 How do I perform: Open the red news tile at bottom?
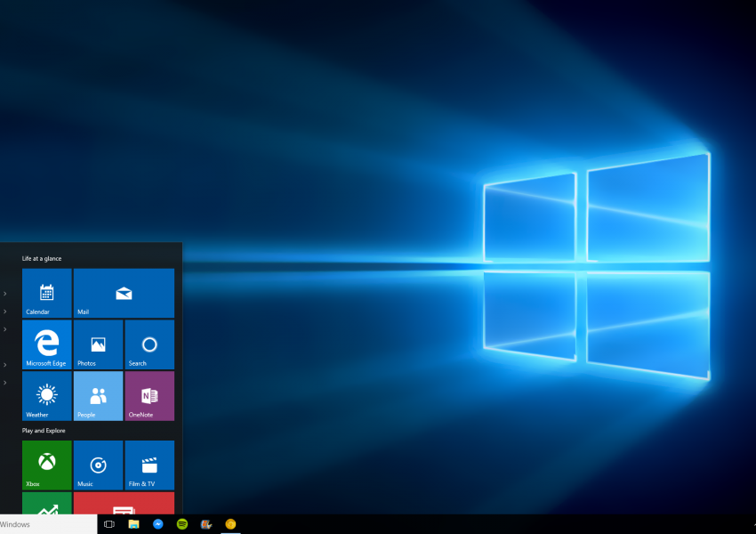(124, 504)
